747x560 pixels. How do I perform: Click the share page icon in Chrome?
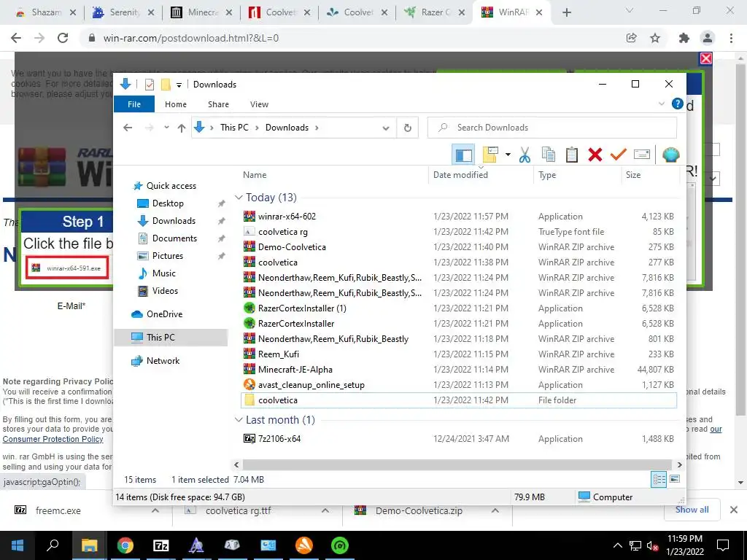631,38
